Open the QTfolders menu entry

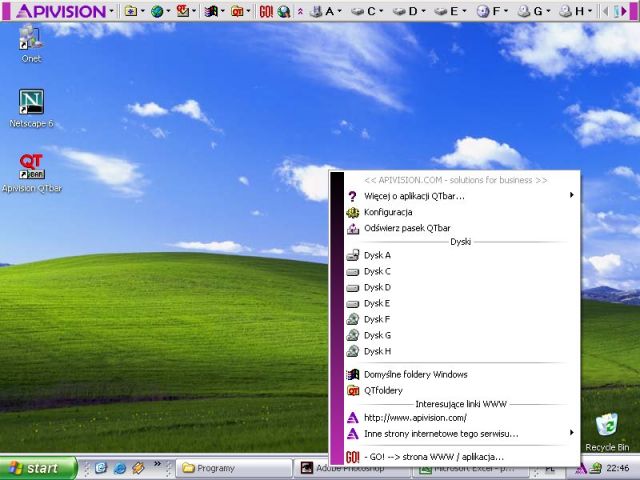462,391
